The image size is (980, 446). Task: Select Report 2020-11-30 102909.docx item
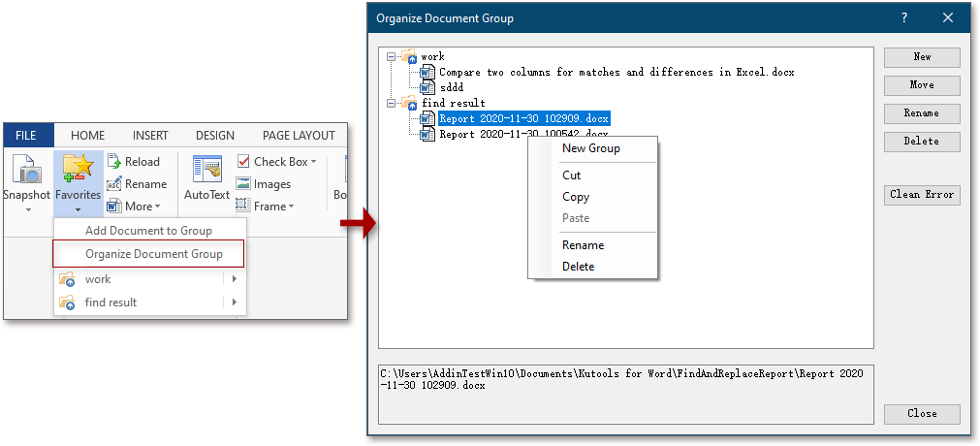pos(523,118)
